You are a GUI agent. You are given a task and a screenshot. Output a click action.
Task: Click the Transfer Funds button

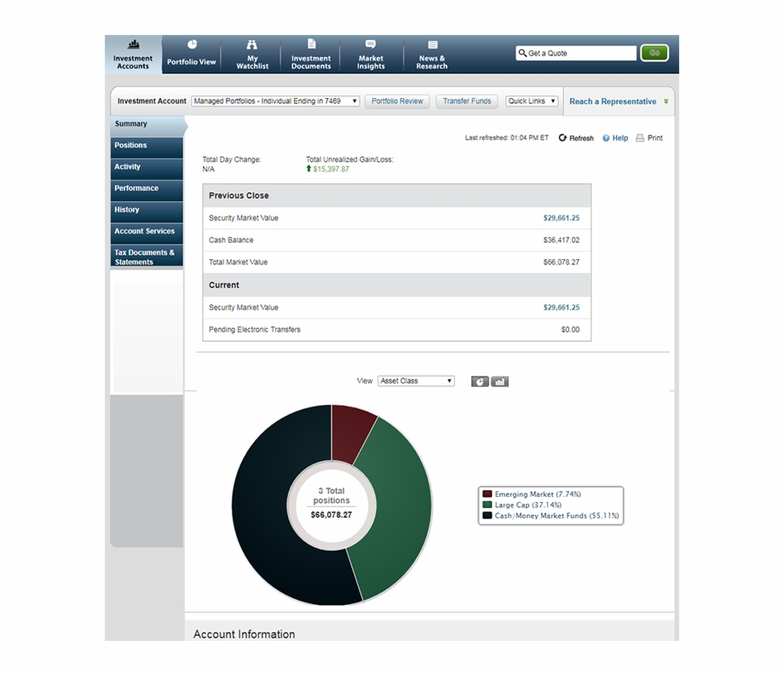point(467,101)
